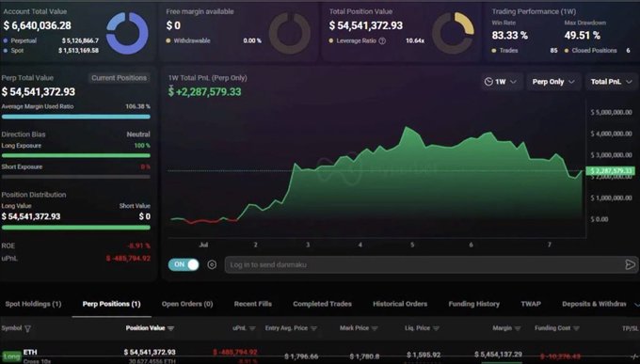The height and width of the screenshot is (364, 640).
Task: Click ETH Liq. price $ 1,595.92
Action: tap(424, 355)
